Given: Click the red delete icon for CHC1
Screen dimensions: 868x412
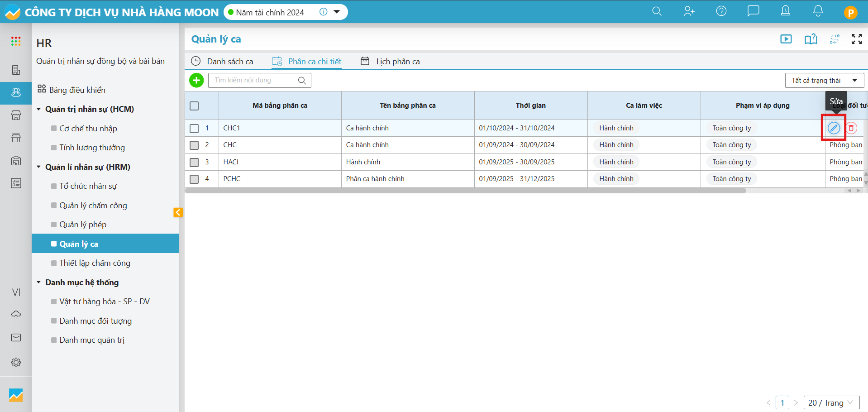Looking at the screenshot, I should point(851,128).
